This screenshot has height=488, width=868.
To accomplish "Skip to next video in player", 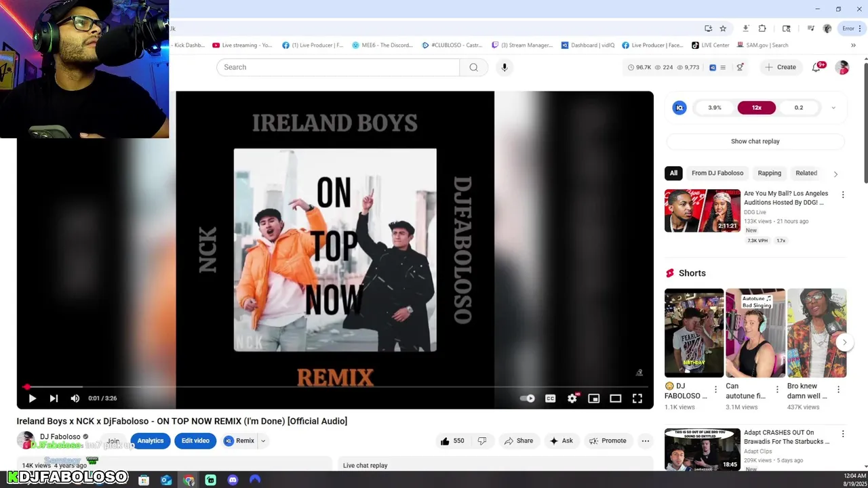I will click(54, 399).
